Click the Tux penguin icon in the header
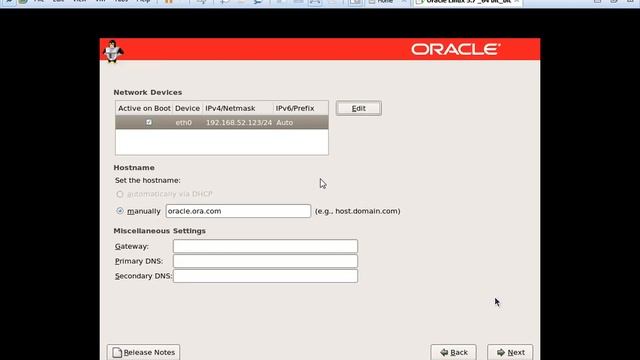640x360 pixels. (x=113, y=51)
